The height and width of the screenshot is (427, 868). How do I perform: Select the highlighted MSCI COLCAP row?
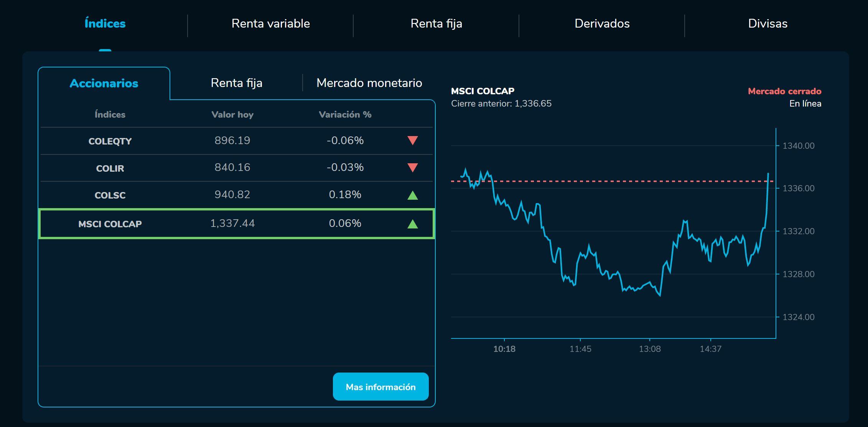tap(236, 223)
